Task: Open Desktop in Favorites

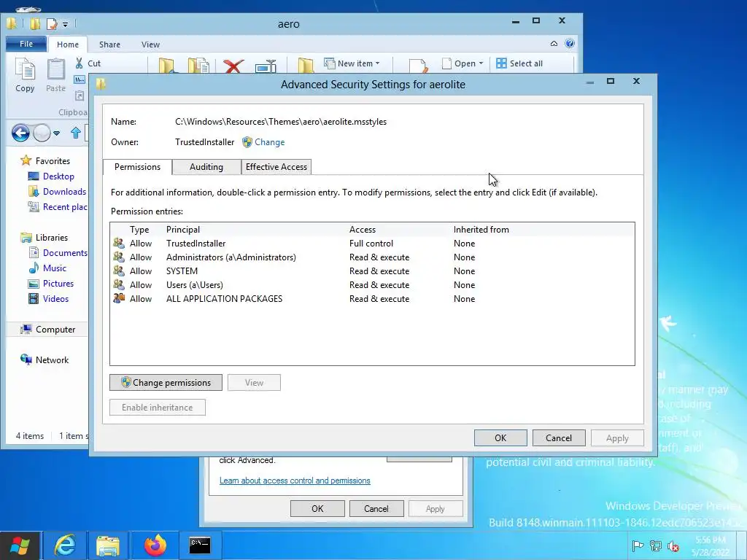Action: click(x=58, y=176)
